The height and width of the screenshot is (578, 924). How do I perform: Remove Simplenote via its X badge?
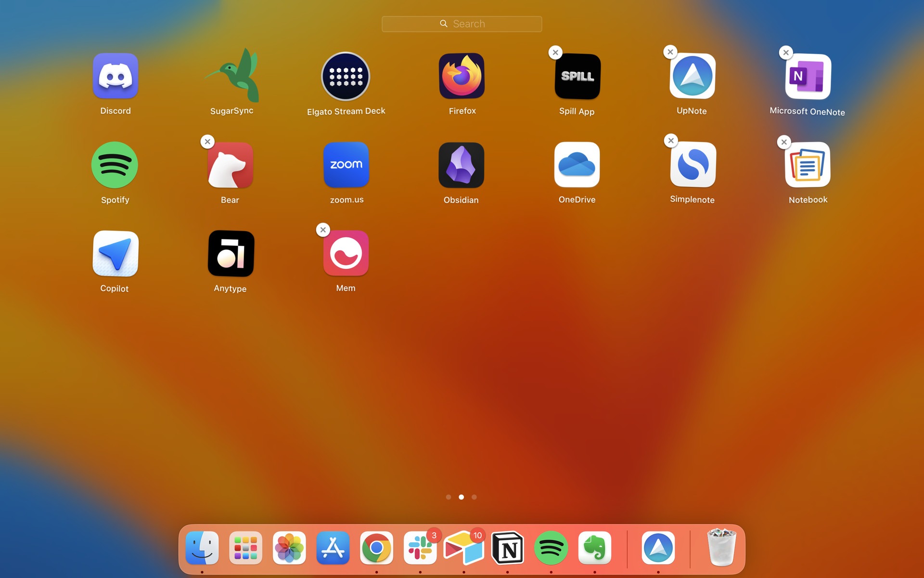(671, 141)
